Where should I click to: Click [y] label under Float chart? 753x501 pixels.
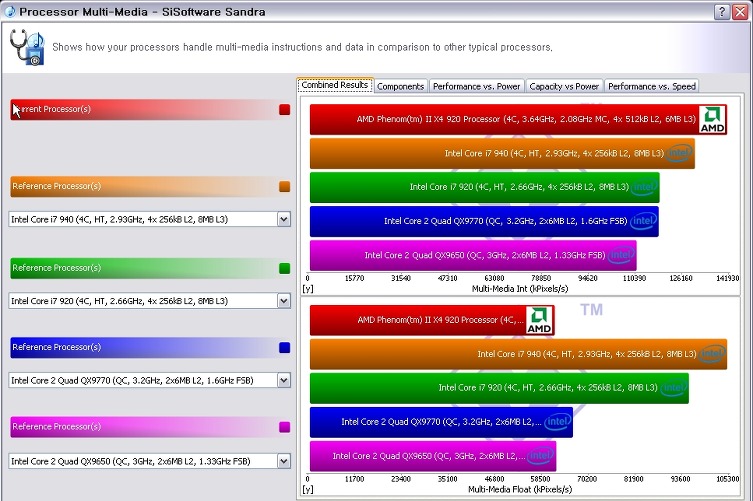coord(307,489)
